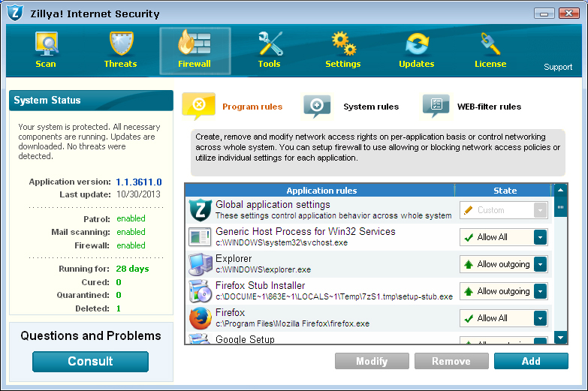Click the Firewall enabled status
Screen dimensions: 588x391
(x=131, y=245)
